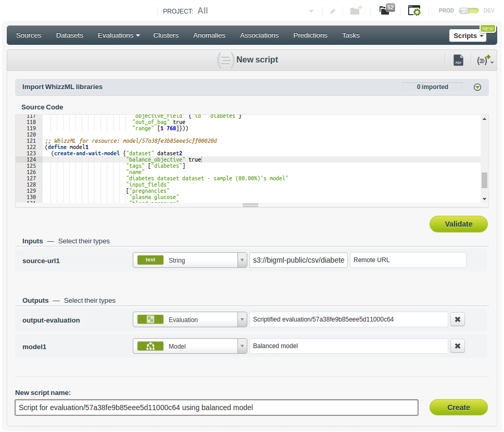Click the String text type icon for source-url1

150,259
